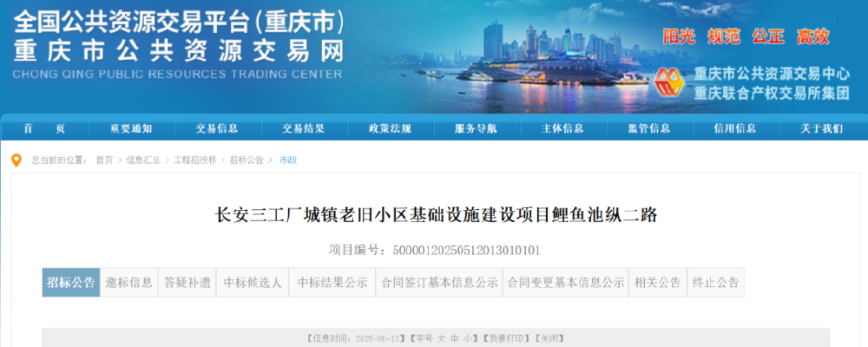Viewport: 868px width, 347px height.
Task: Select 信用信息 menu item
Action: (x=735, y=129)
